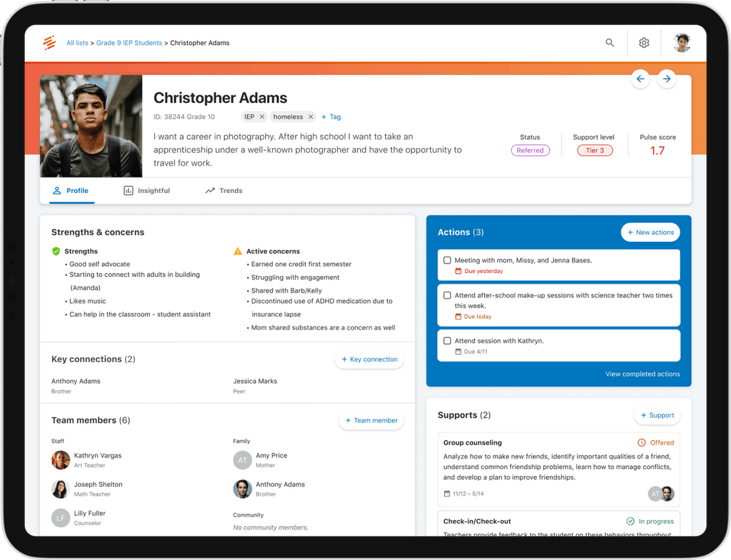The image size is (731, 560).
Task: Remove the IEP tag via its X
Action: 262,116
